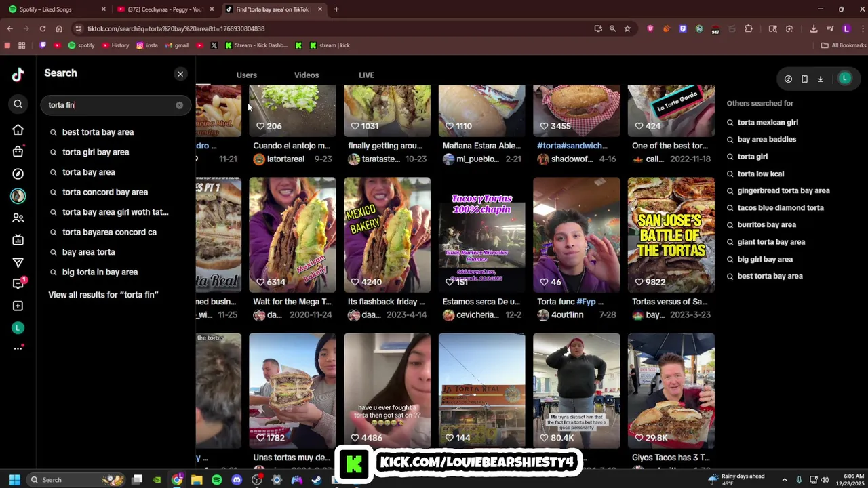Open the Activity inbox icon with badge
This screenshot has height=488, width=868.
coord(18,284)
